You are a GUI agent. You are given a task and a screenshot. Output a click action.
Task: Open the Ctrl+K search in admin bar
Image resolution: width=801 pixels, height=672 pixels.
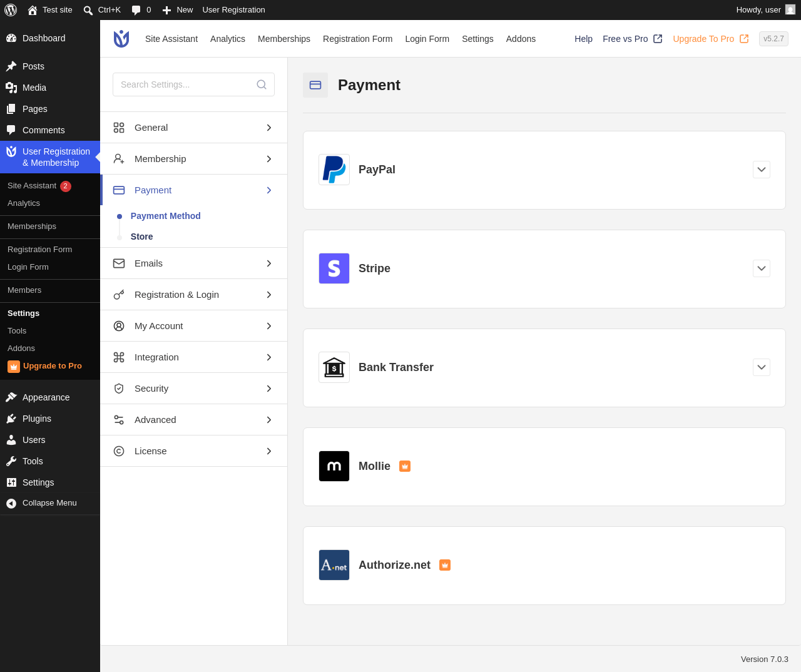(x=102, y=10)
